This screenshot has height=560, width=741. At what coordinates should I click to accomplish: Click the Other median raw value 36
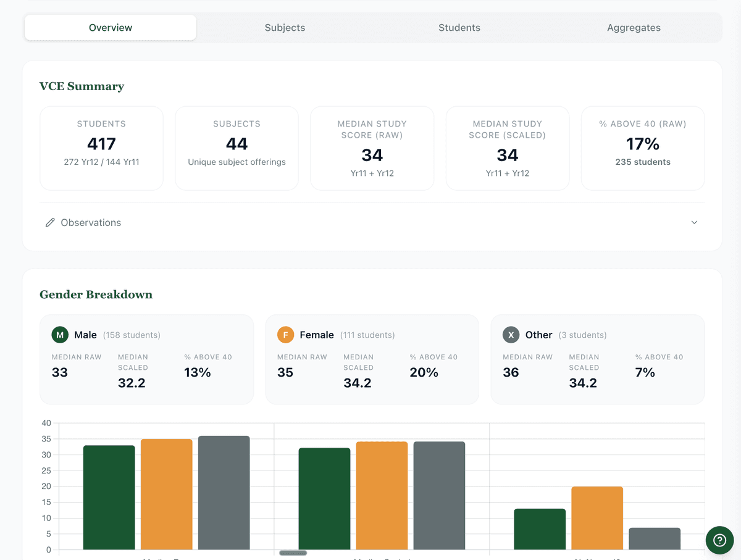(511, 372)
